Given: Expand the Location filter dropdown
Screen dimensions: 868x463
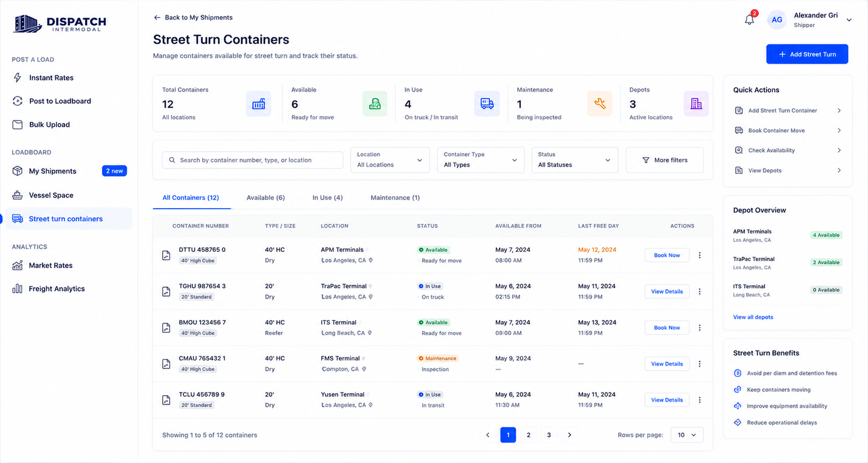Looking at the screenshot, I should click(x=390, y=160).
